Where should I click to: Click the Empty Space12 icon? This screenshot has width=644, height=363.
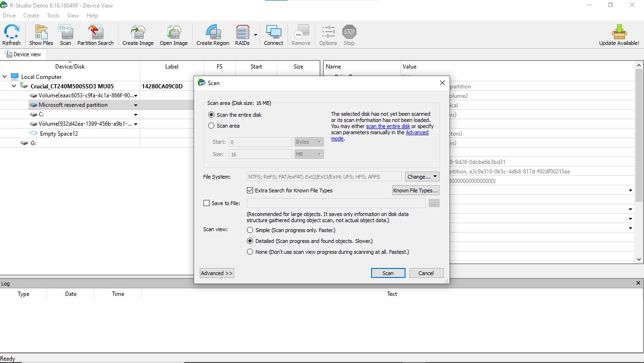coord(34,133)
